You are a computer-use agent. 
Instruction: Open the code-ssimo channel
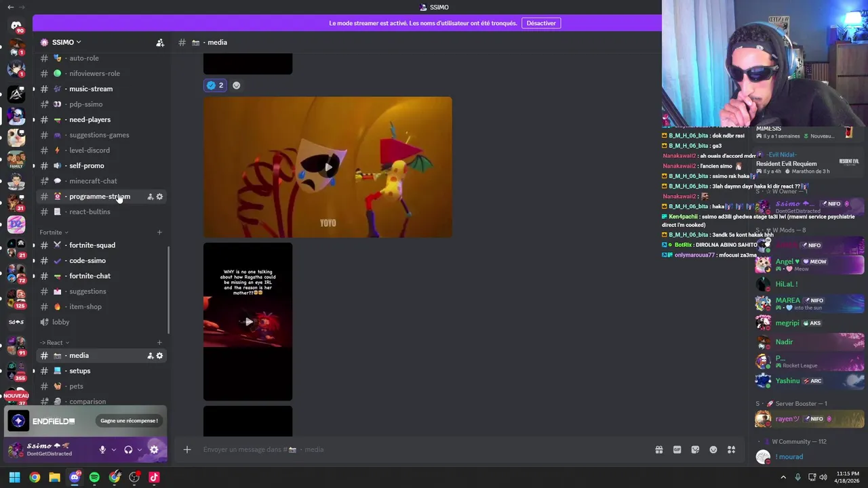(x=102, y=261)
